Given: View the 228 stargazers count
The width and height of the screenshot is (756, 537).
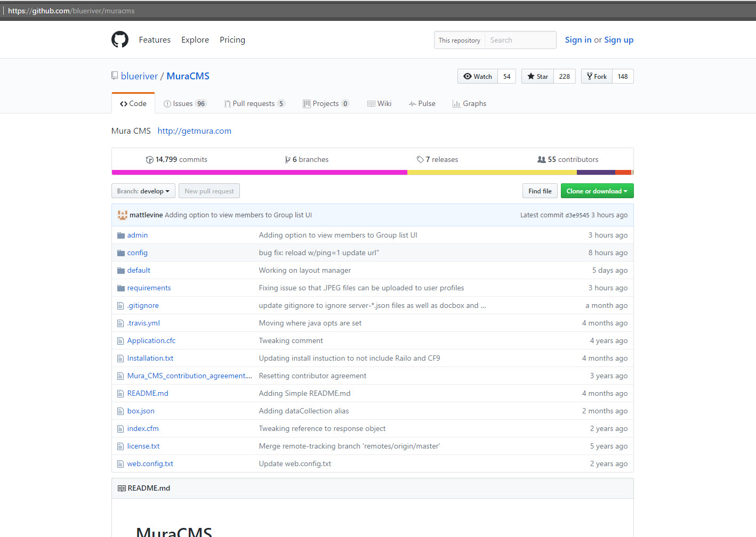Looking at the screenshot, I should (x=565, y=76).
